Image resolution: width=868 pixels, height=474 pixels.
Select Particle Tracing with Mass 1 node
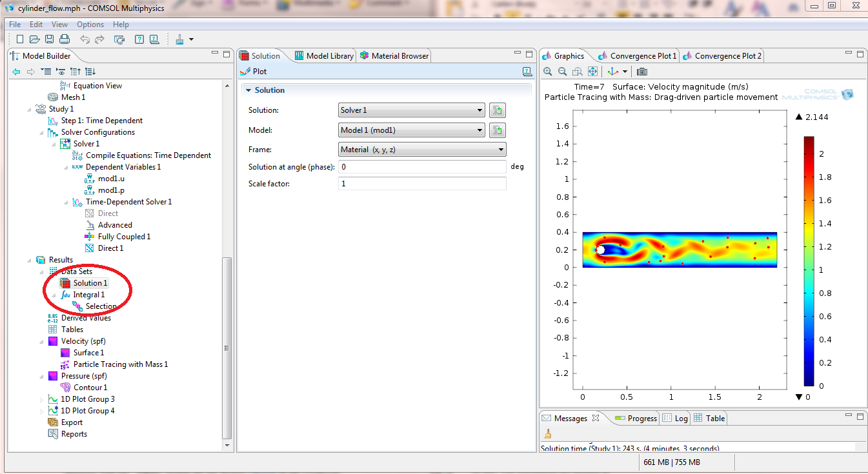114,364
